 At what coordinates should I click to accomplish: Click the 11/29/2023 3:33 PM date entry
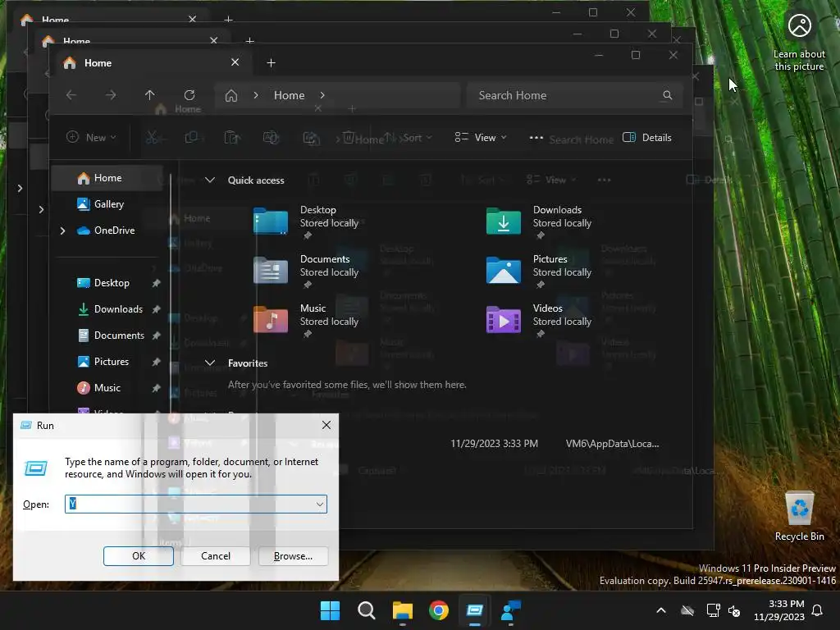tap(494, 444)
